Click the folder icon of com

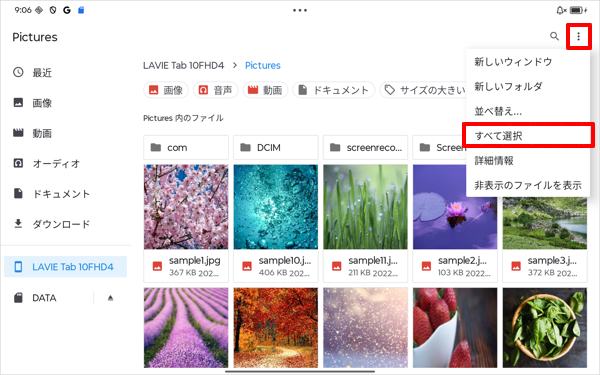pyautogui.click(x=156, y=147)
